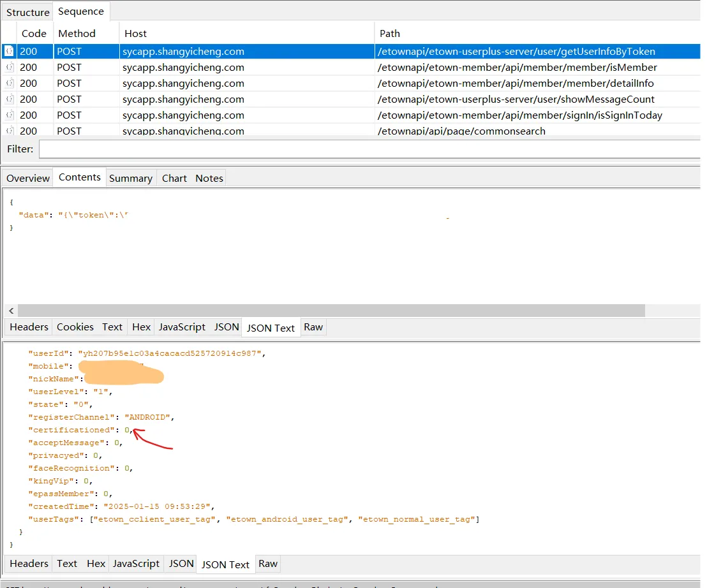714x588 pixels.
Task: Sort by the Code column header
Action: [34, 34]
